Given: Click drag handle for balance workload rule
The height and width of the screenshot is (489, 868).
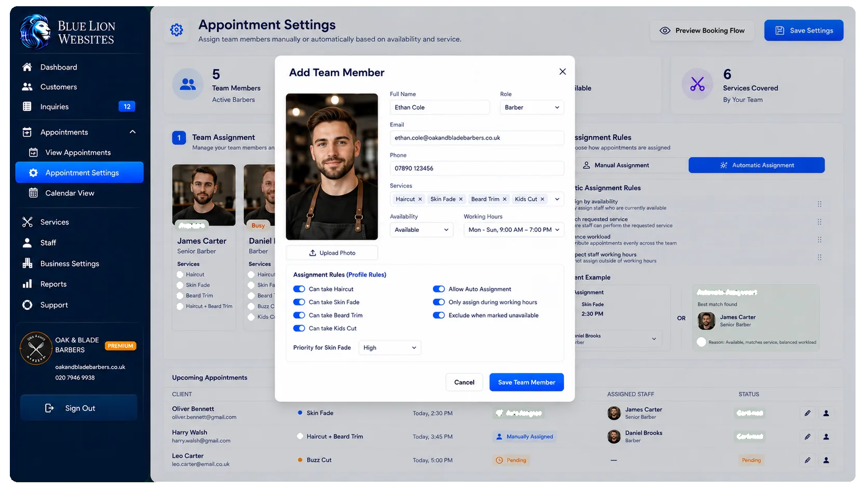Looking at the screenshot, I should point(819,240).
